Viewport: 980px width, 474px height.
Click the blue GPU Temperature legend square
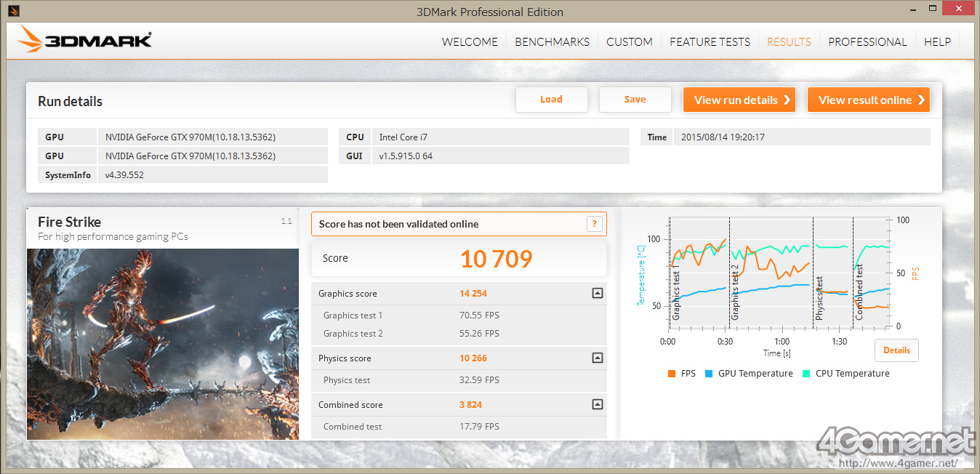pos(708,374)
